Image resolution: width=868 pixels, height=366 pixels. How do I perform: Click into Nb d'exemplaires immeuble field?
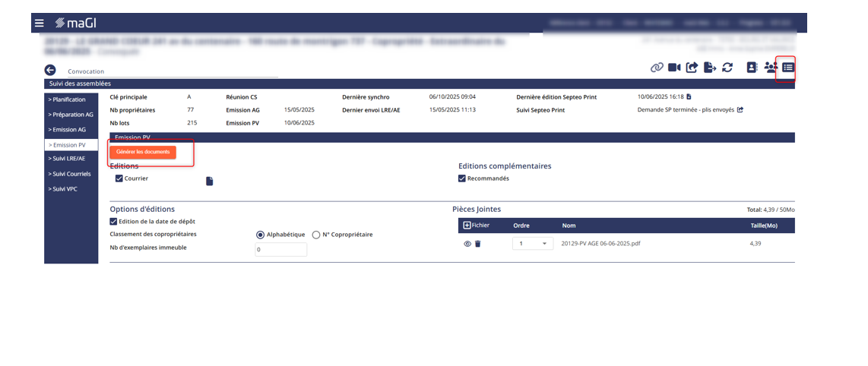click(280, 249)
